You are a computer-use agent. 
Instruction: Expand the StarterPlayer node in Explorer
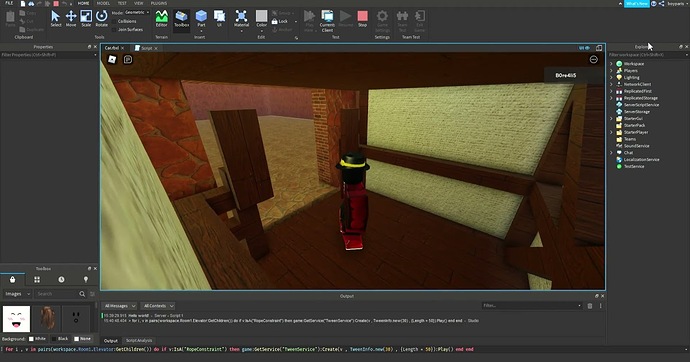tap(611, 132)
